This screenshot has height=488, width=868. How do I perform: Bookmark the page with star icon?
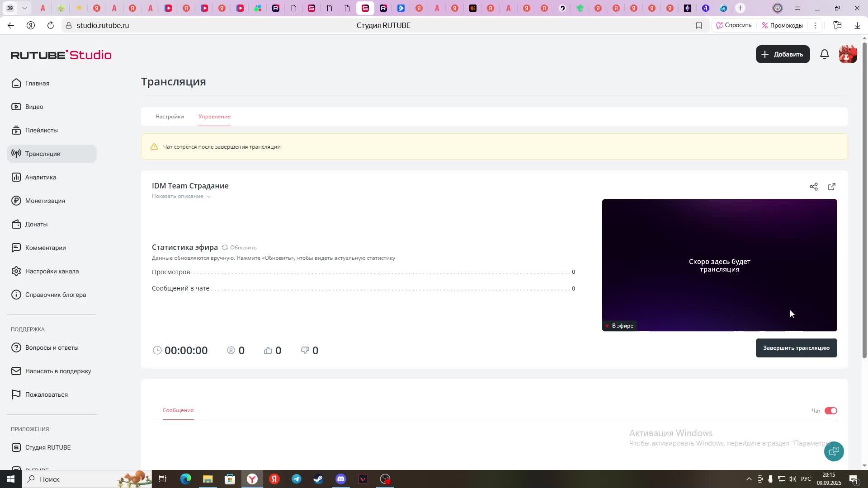699,25
